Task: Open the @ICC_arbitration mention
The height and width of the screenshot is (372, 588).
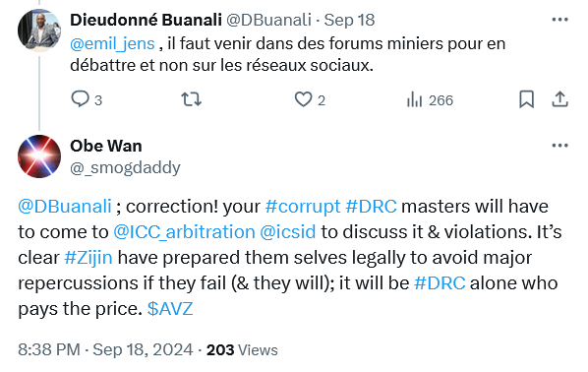Action: (184, 232)
